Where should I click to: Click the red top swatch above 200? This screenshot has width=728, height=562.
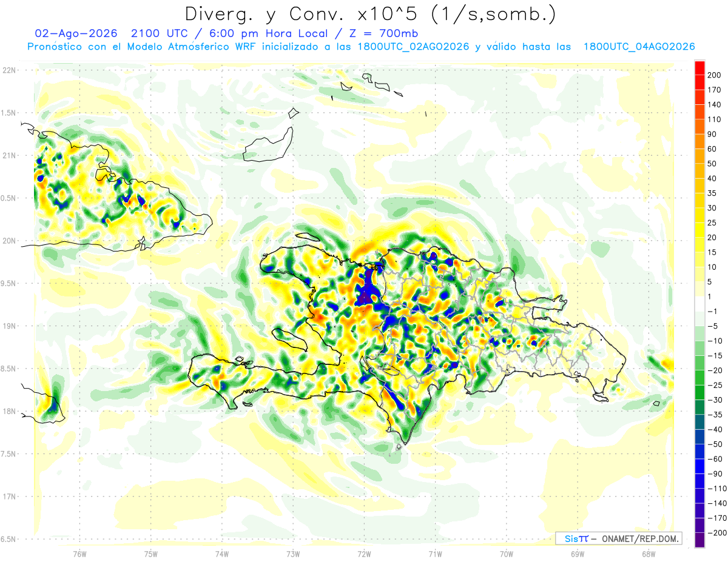(x=699, y=68)
